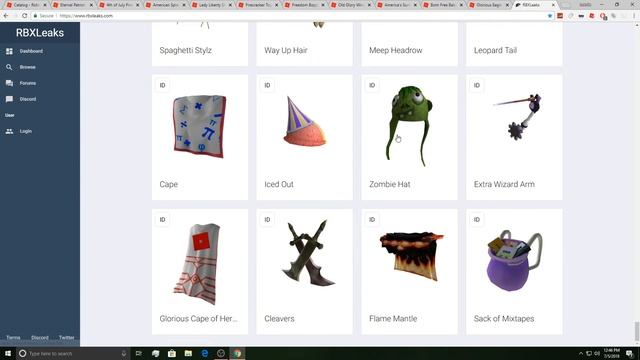Reload the page with the refresh icon
Image resolution: width=640 pixels, height=360 pixels.
pyautogui.click(x=24, y=16)
